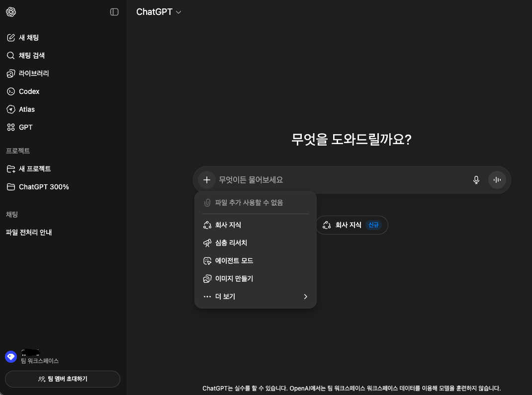Collapse the sidebar with the panel icon
Screen dimensions: 532x395
tap(114, 12)
